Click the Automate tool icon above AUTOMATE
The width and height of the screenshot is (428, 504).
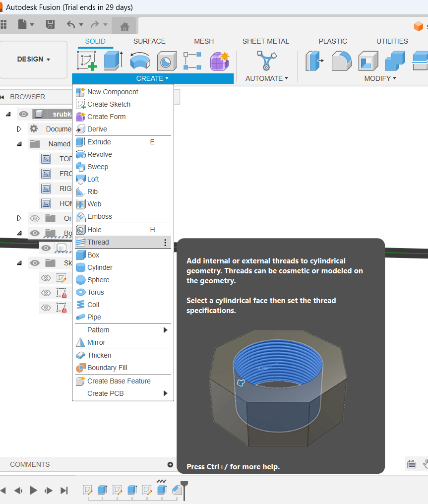[266, 61]
